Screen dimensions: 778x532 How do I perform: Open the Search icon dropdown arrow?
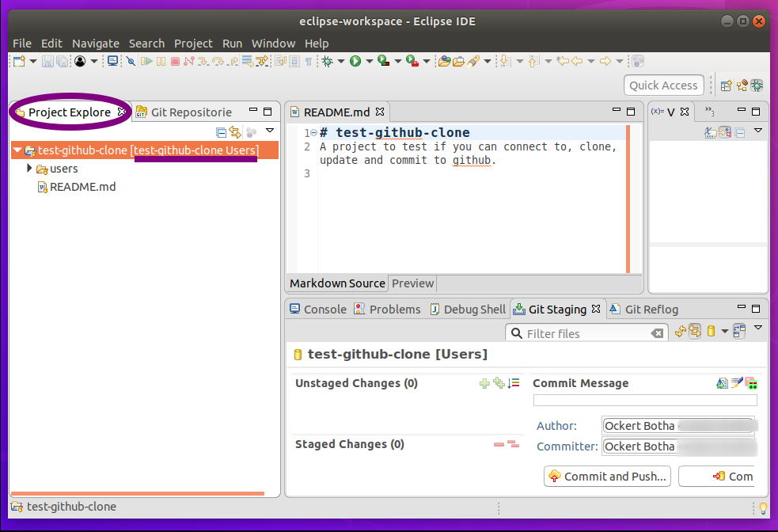[x=488, y=61]
